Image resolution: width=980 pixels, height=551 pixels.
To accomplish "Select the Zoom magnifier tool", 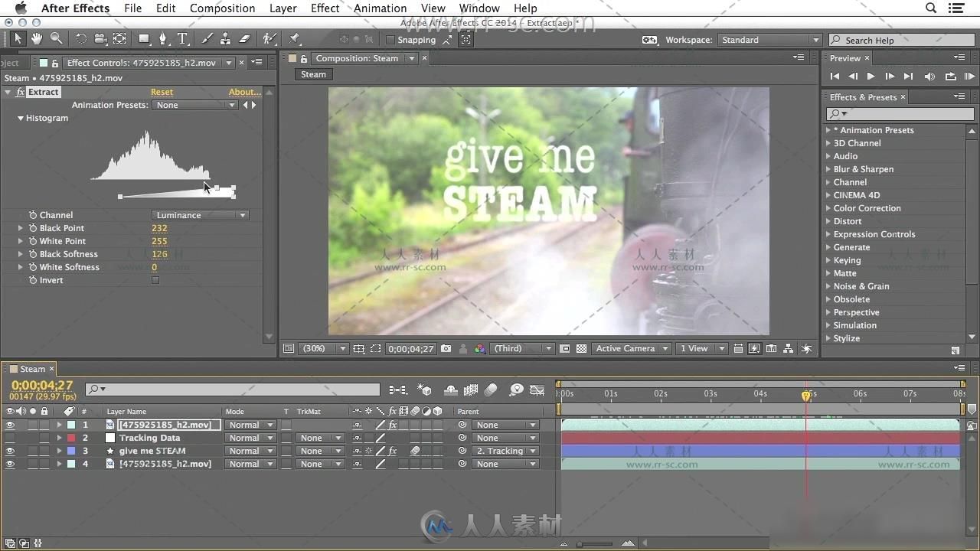I will tap(56, 38).
